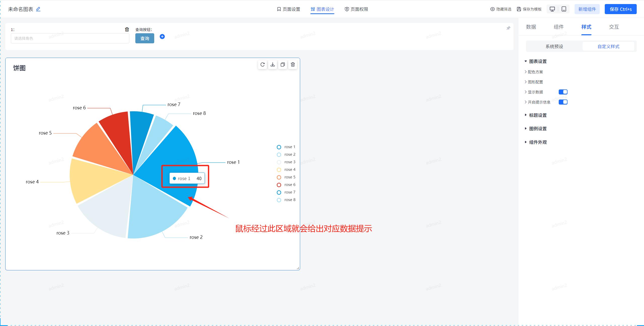
Task: Switch to the 组件 panel tab
Action: coord(559,27)
